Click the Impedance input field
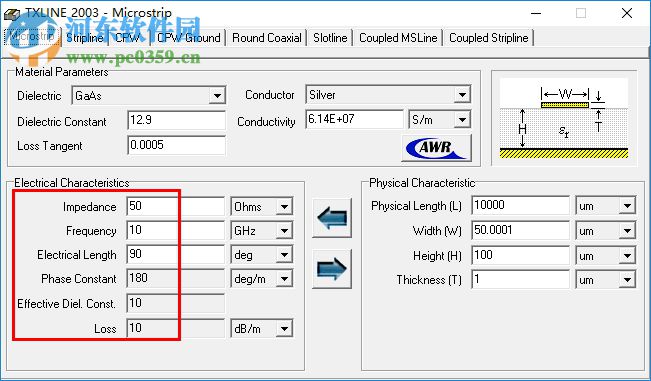Image resolution: width=651 pixels, height=381 pixels. [x=176, y=206]
